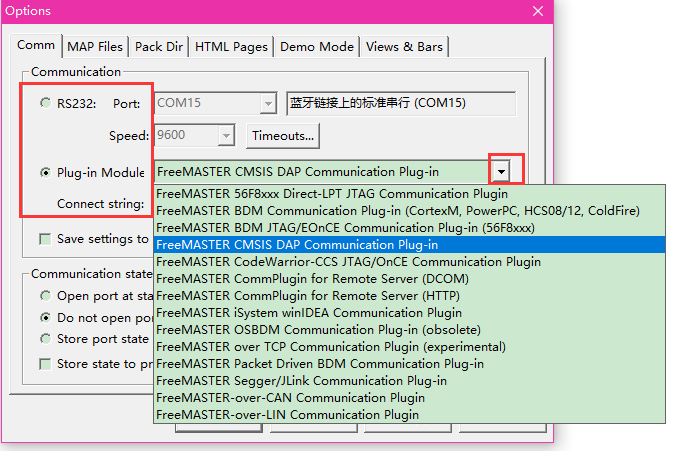The width and height of the screenshot is (682, 451).
Task: Close the Options dialog
Action: pos(538,11)
